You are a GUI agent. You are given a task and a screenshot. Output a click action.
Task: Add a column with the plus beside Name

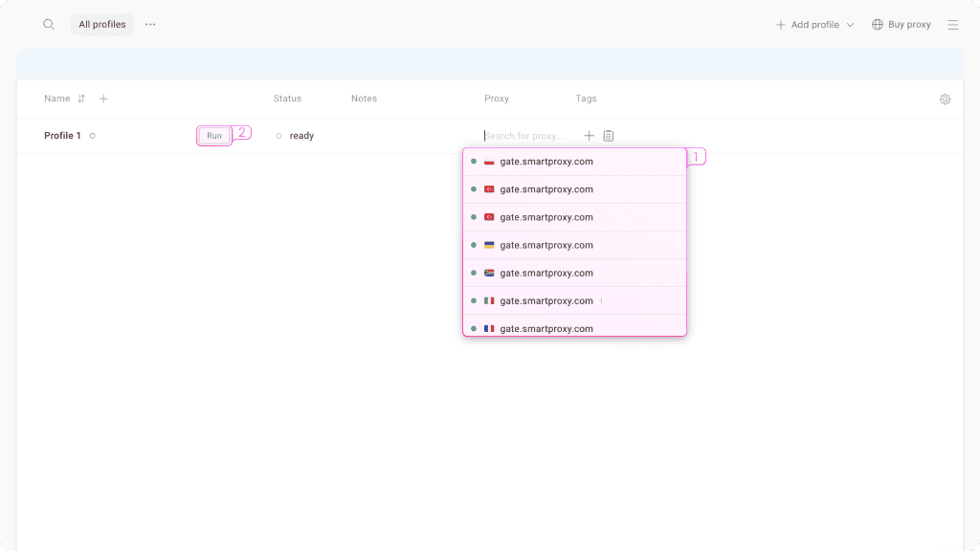tap(103, 99)
